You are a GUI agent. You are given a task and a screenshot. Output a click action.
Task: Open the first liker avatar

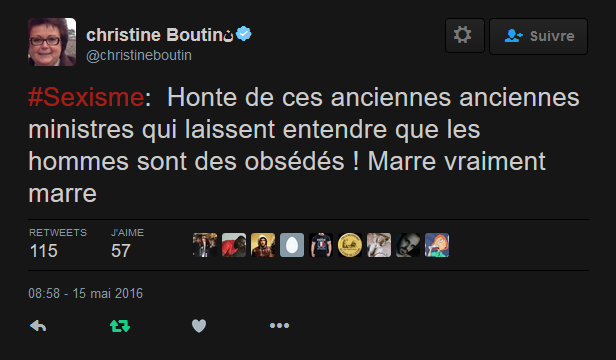205,245
